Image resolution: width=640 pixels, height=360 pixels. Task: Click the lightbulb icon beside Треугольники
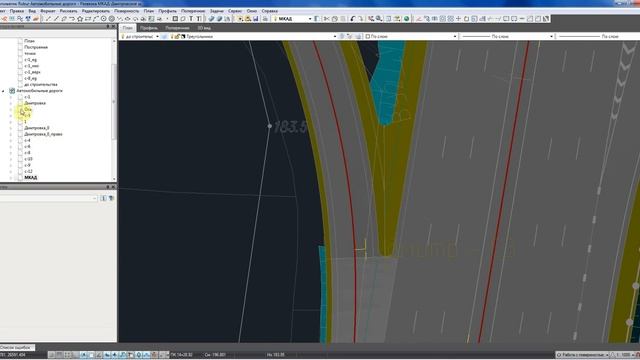tap(172, 36)
